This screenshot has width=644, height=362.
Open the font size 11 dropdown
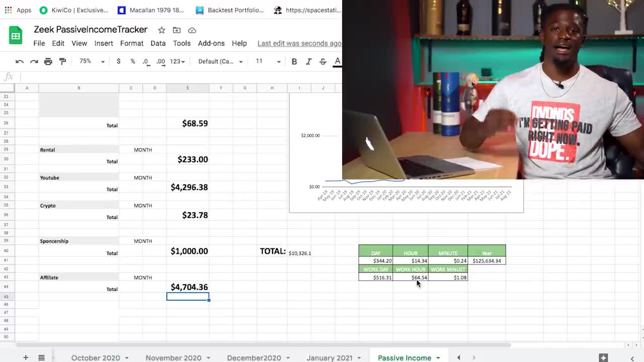[268, 61]
